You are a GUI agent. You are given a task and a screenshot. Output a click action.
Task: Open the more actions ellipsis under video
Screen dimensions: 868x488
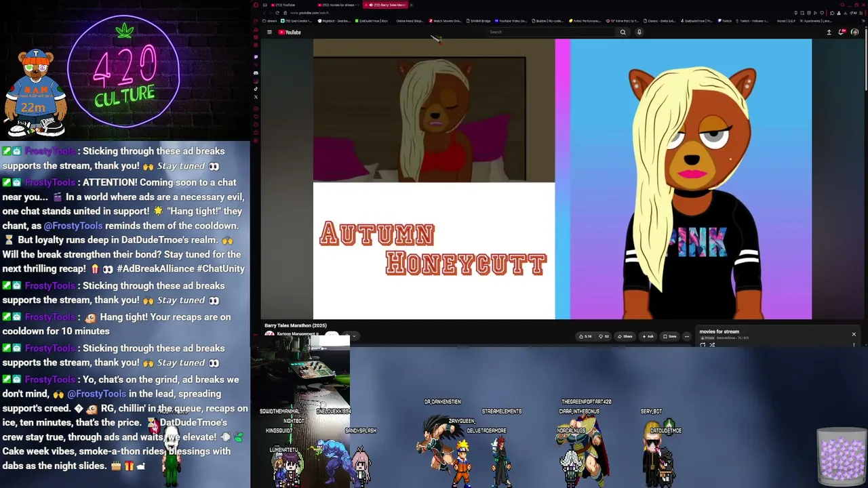click(686, 336)
